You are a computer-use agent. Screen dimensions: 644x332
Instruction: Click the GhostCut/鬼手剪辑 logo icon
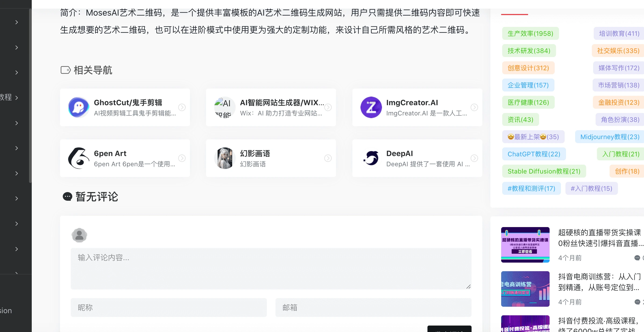coord(79,107)
